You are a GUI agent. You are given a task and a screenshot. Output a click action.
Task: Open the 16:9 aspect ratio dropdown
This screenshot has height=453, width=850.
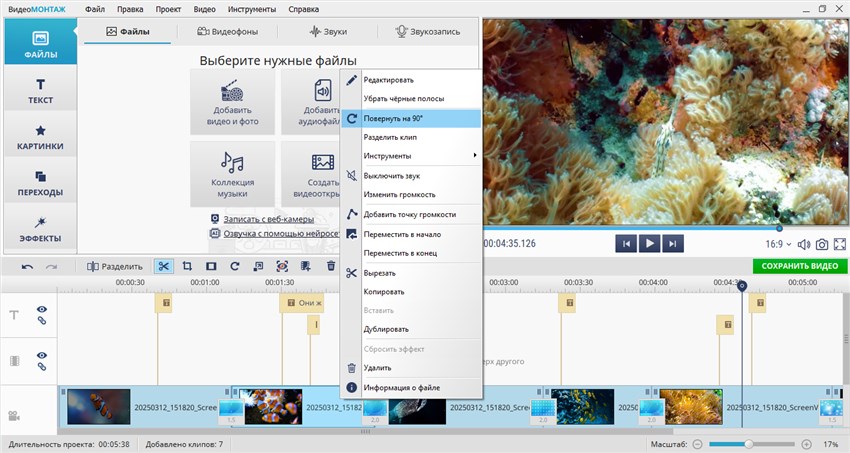pos(778,244)
